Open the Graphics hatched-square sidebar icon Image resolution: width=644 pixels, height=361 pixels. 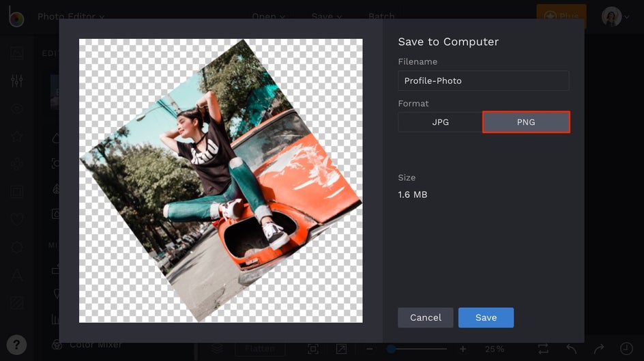pyautogui.click(x=17, y=303)
